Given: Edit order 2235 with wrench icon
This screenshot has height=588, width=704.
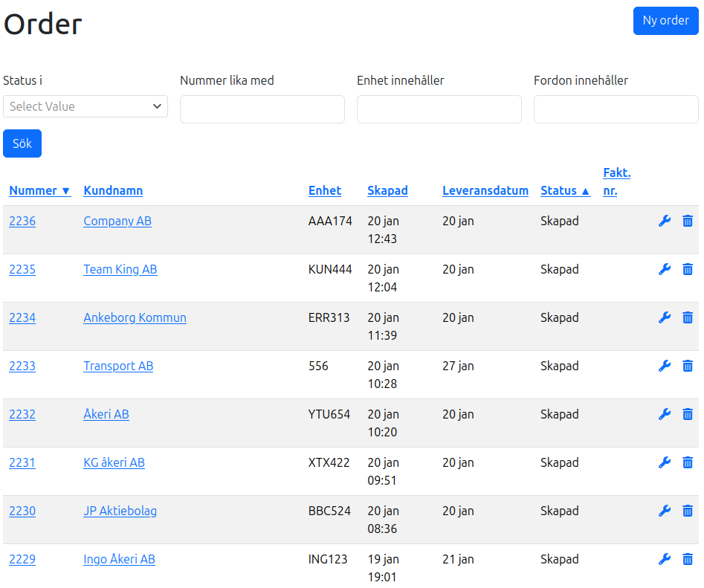Looking at the screenshot, I should point(665,269).
